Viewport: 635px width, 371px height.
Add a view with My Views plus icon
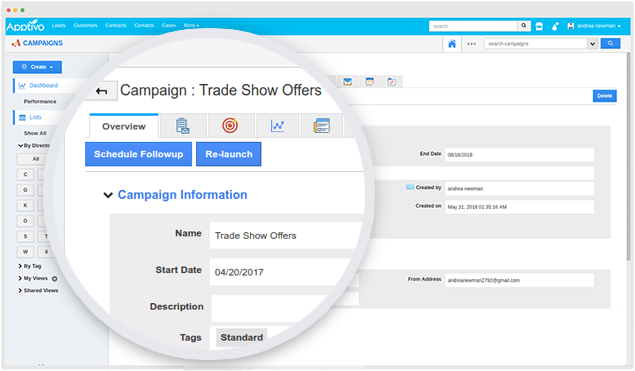tap(55, 279)
